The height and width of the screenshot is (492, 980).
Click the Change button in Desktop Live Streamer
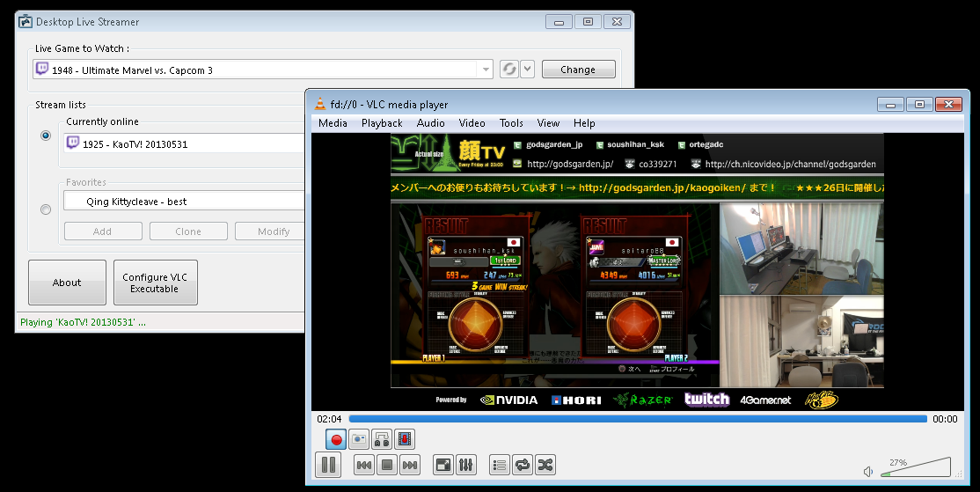578,70
